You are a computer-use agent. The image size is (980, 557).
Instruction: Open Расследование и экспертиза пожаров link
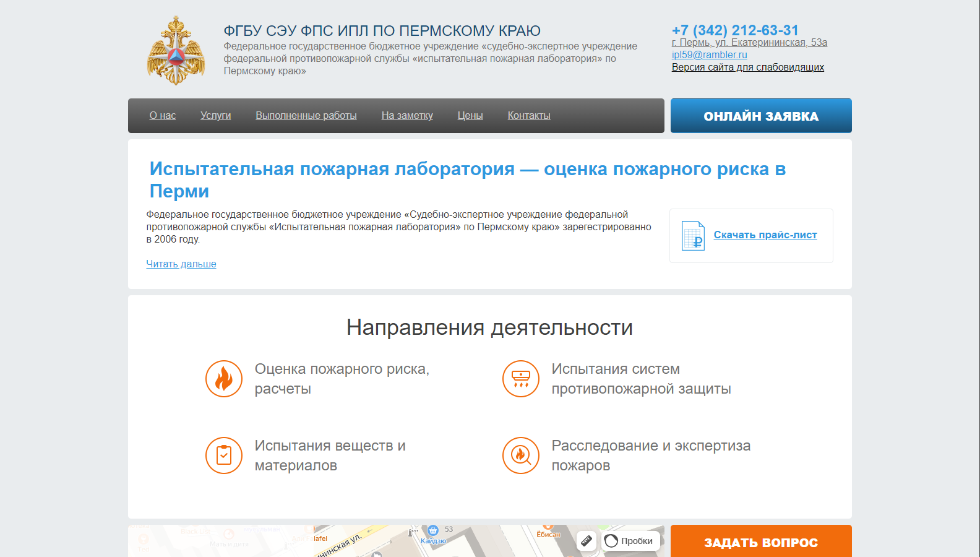[x=651, y=456]
